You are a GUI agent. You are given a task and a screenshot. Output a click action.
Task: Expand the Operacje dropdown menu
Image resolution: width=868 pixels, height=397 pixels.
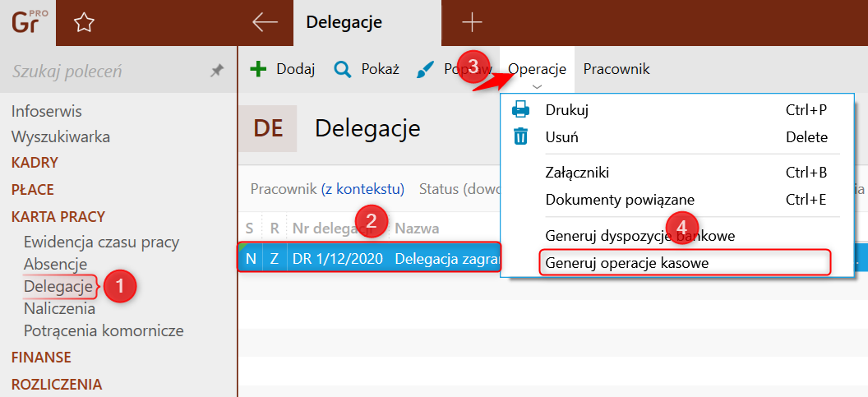click(537, 70)
